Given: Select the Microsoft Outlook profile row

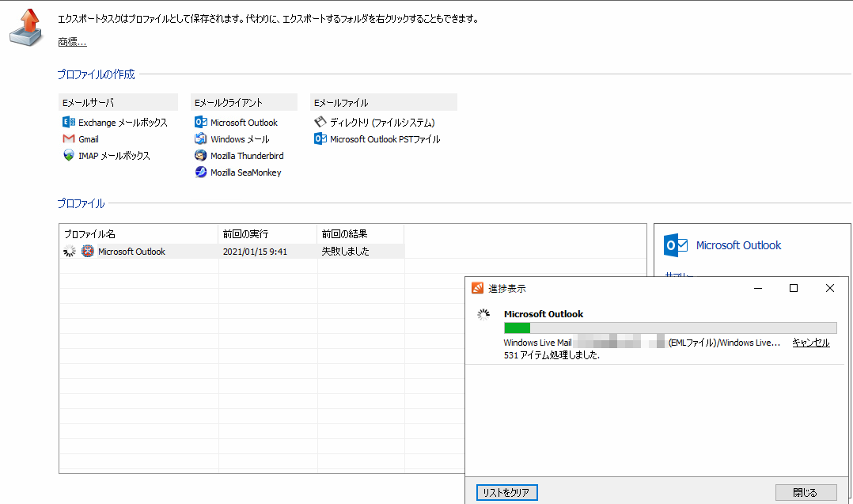Looking at the screenshot, I should 232,251.
